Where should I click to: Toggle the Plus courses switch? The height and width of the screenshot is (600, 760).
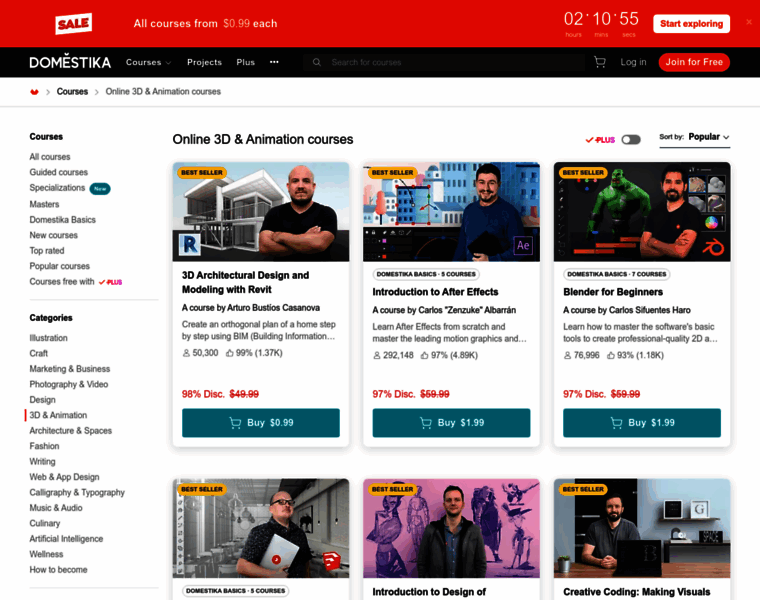[x=631, y=140]
